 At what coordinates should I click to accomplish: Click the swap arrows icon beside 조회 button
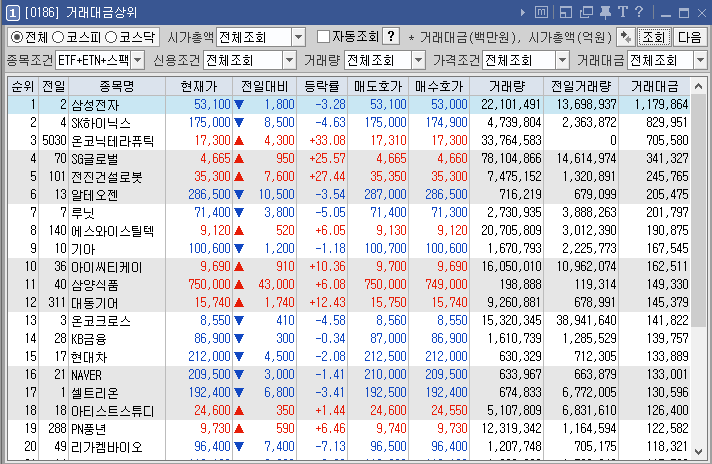pyautogui.click(x=626, y=37)
